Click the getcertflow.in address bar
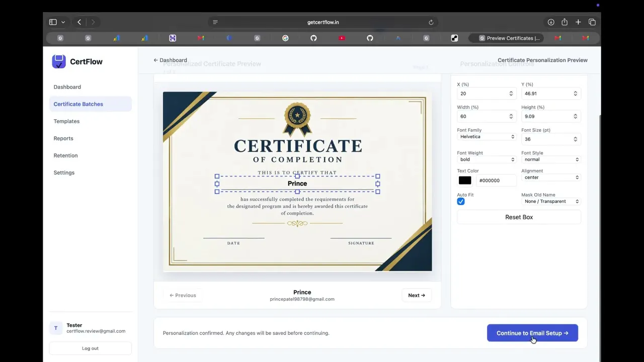 coord(323,22)
